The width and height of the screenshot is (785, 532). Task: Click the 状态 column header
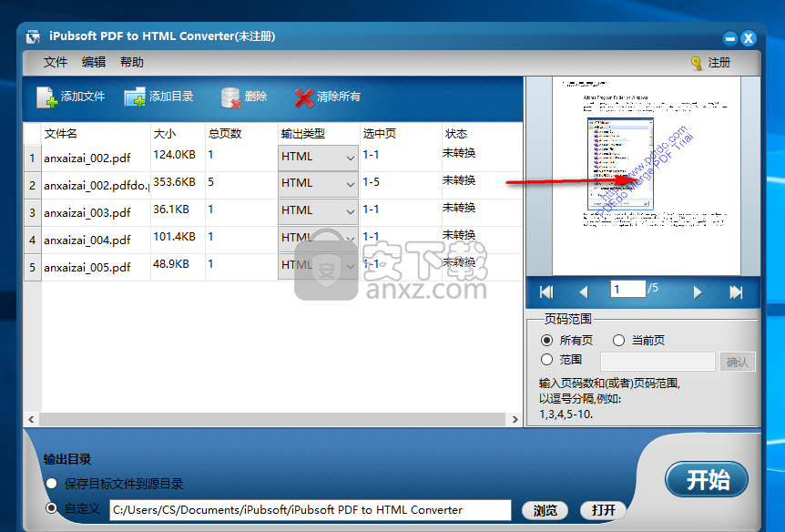coord(456,134)
